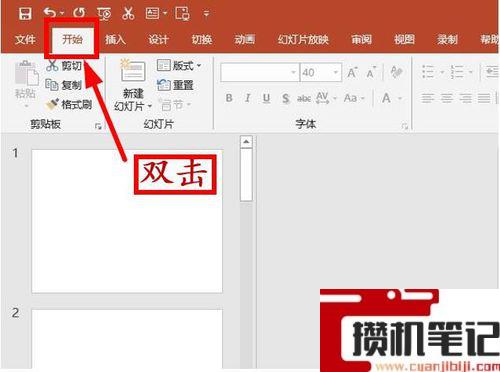Open the 审阅 ribbon tab
Image resolution: width=500 pixels, height=372 pixels.
[361, 40]
